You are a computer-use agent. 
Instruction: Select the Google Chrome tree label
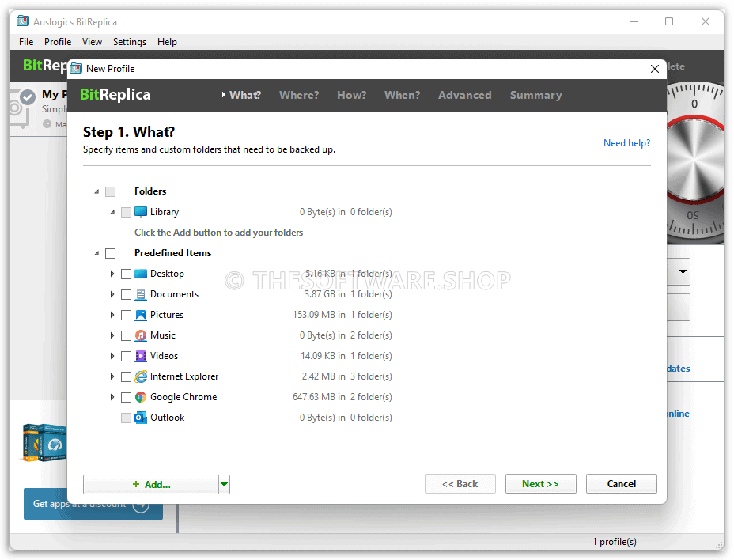click(x=183, y=398)
